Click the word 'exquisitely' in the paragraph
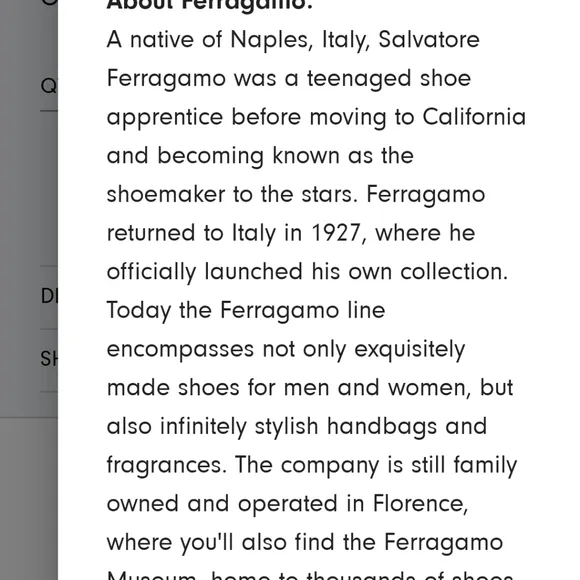This screenshot has width=580, height=580. [409, 350]
